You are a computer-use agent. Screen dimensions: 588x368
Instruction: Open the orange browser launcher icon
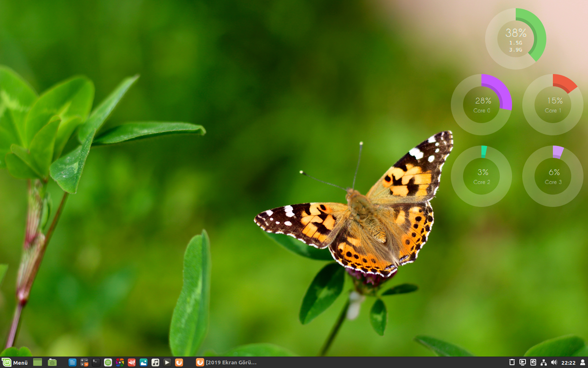tap(179, 362)
